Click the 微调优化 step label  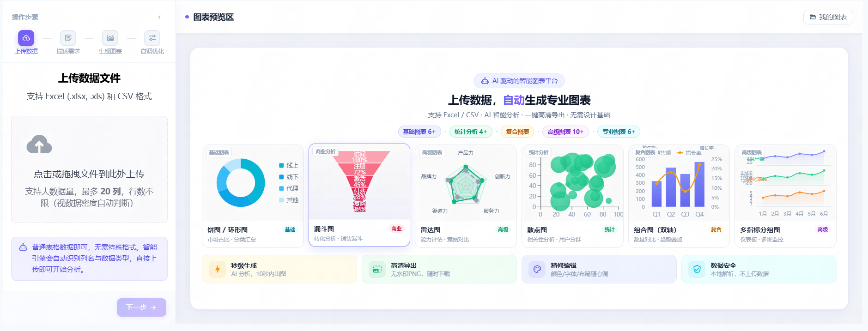[152, 51]
